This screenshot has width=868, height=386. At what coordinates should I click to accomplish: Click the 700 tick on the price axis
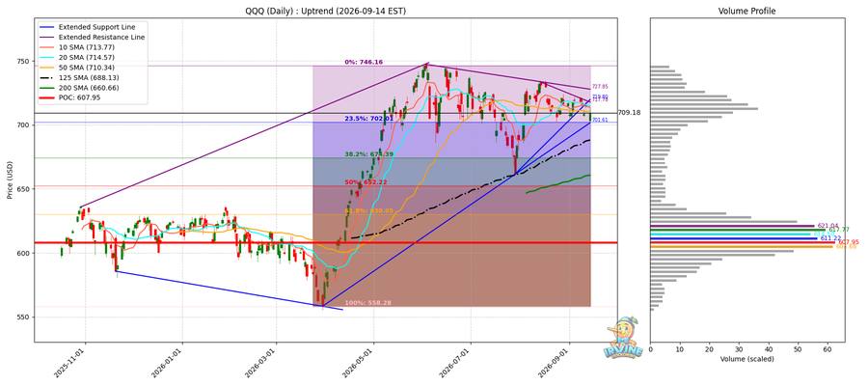[25, 125]
